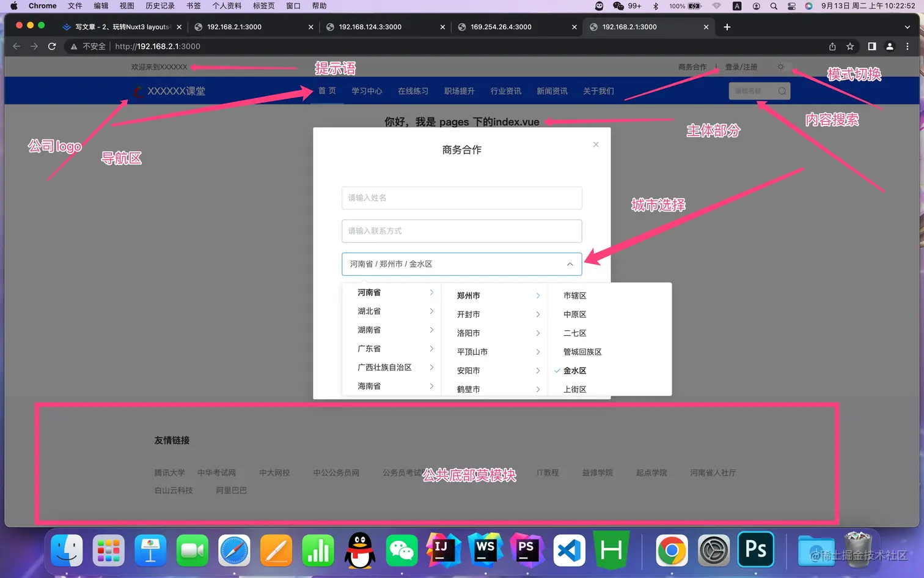Collapse the city cascader with its chevron
924x578 pixels.
(570, 264)
